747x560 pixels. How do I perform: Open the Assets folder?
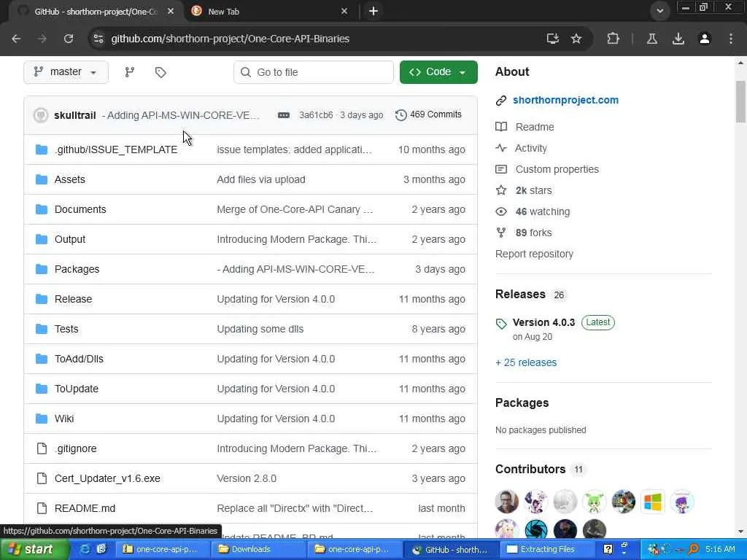69,179
